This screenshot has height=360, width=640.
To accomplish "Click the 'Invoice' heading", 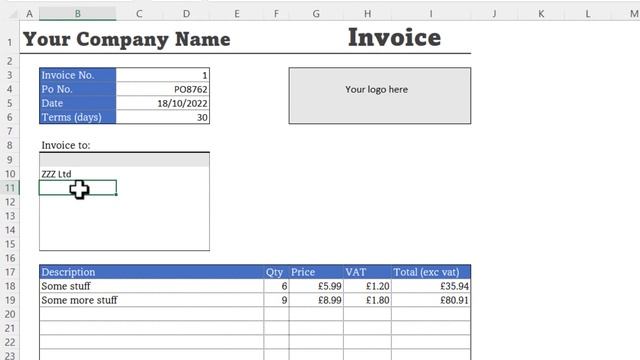I will point(394,38).
